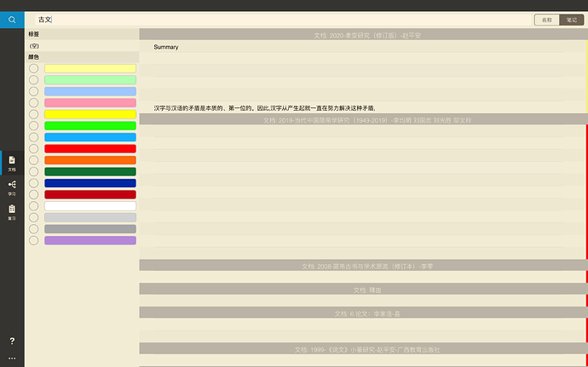This screenshot has height=367, width=588.
Task: Open the 文档 documents section in sidebar
Action: (12, 163)
